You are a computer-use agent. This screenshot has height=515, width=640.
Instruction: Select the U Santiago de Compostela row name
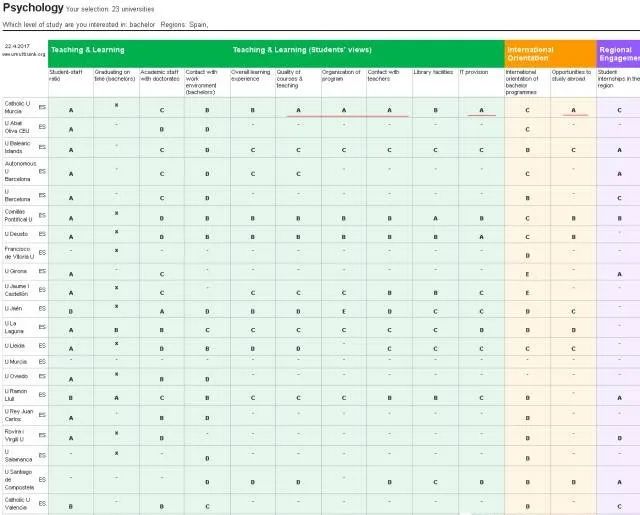point(19,479)
